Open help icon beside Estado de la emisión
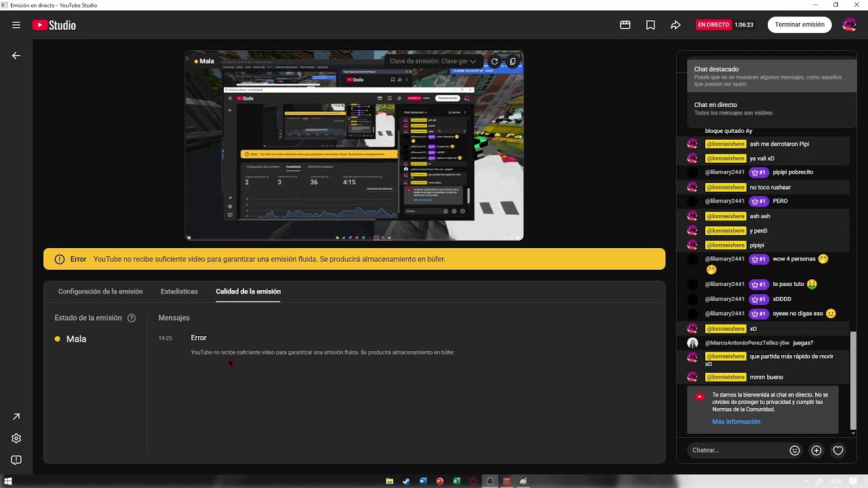This screenshot has height=488, width=868. [x=132, y=318]
